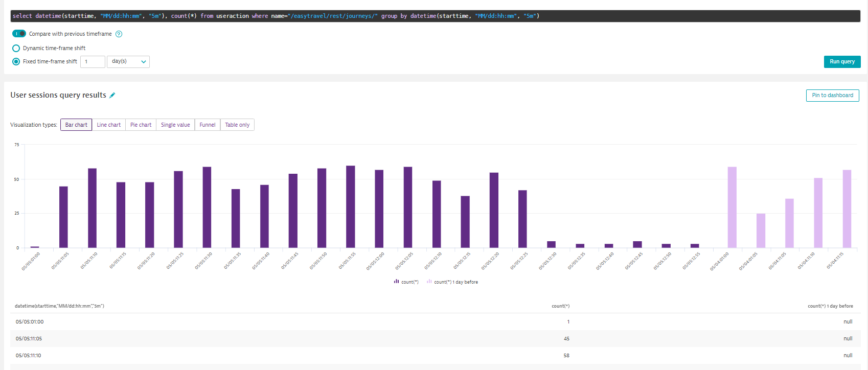Click the 05/05:11:55 bar in the chart
The width and height of the screenshot is (868, 370).
tap(350, 206)
